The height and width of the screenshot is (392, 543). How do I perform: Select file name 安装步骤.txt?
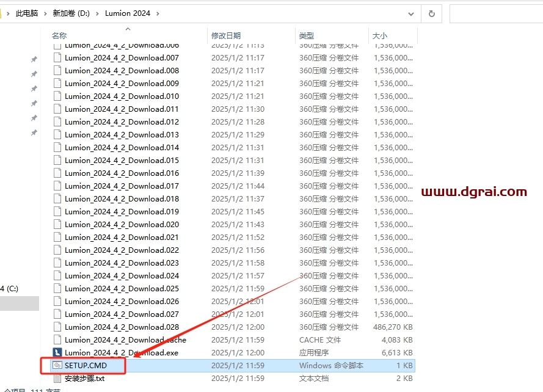[84, 379]
